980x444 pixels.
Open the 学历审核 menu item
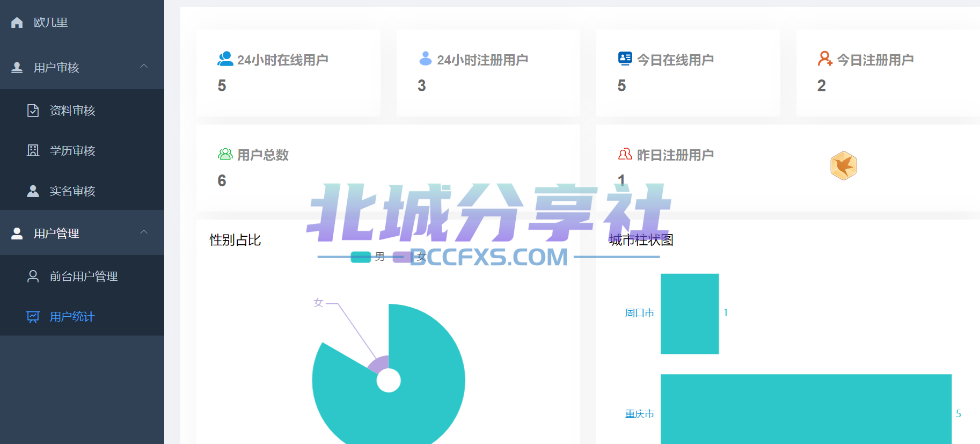coord(72,151)
